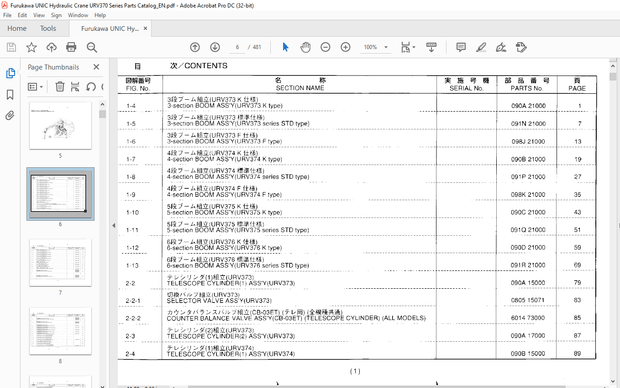The image size is (620, 388).
Task: Click the stamp tool icon
Action: [521, 47]
